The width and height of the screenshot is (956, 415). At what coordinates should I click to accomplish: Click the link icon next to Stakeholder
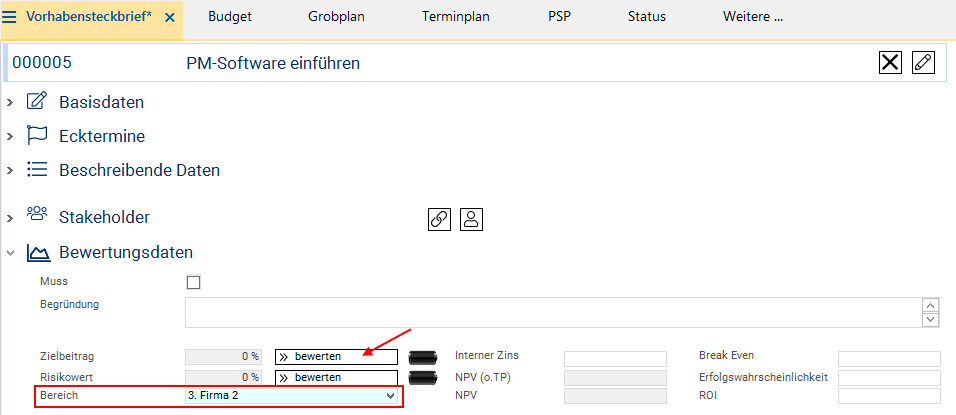(438, 220)
